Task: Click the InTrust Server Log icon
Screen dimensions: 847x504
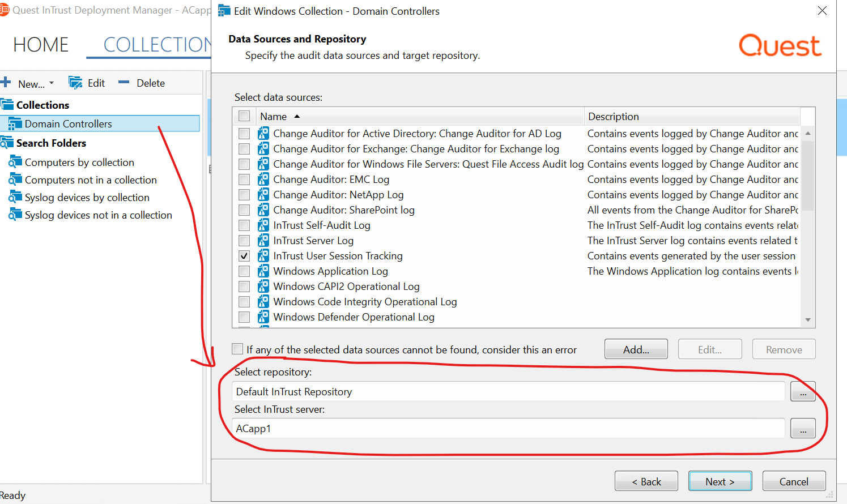Action: (263, 240)
